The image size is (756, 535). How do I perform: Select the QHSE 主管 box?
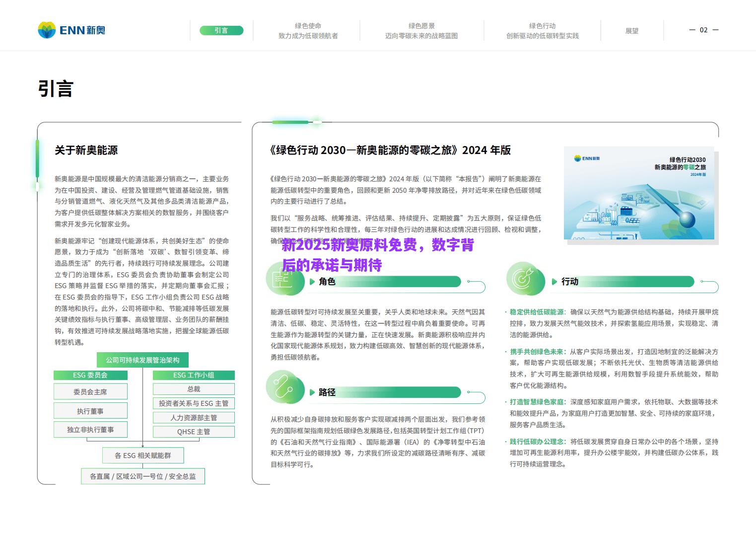[194, 432]
